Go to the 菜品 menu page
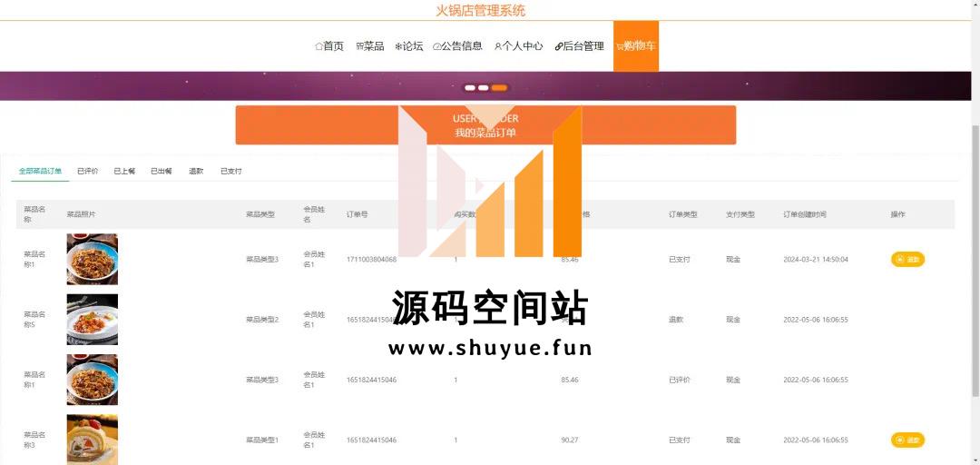Viewport: 980px width, 465px height. pos(370,45)
